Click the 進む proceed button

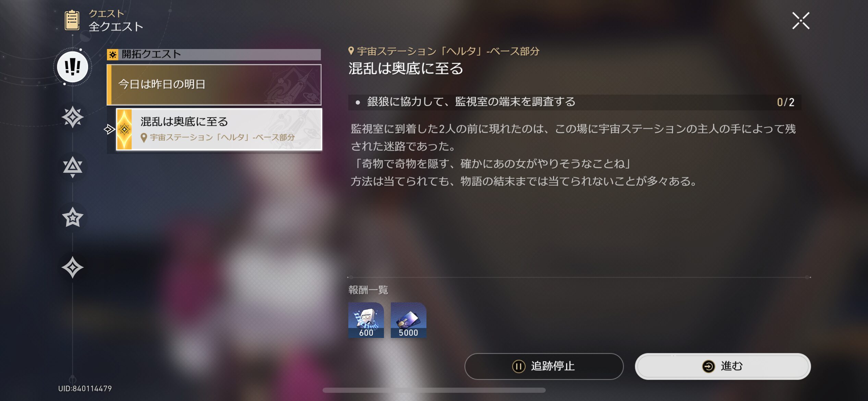click(x=723, y=366)
